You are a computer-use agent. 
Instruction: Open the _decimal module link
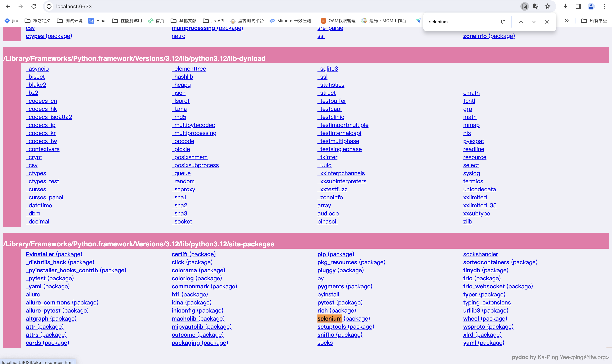point(38,222)
